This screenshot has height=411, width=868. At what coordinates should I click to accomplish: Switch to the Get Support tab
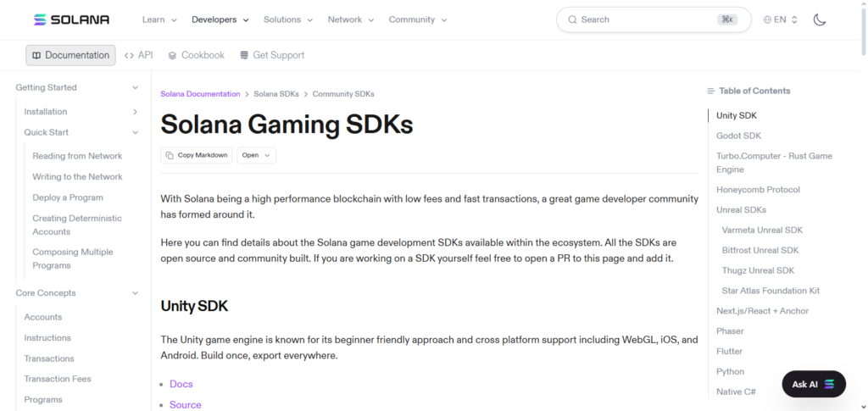click(x=272, y=55)
